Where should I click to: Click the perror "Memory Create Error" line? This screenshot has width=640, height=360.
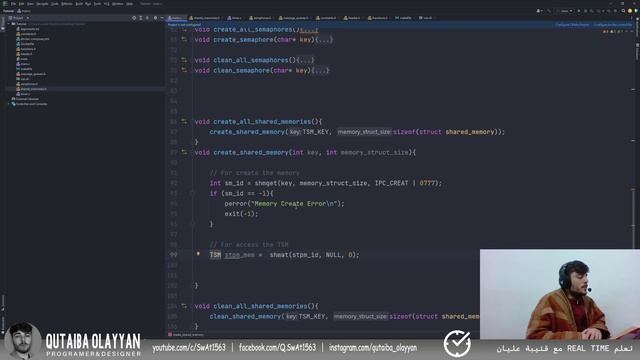pos(284,203)
